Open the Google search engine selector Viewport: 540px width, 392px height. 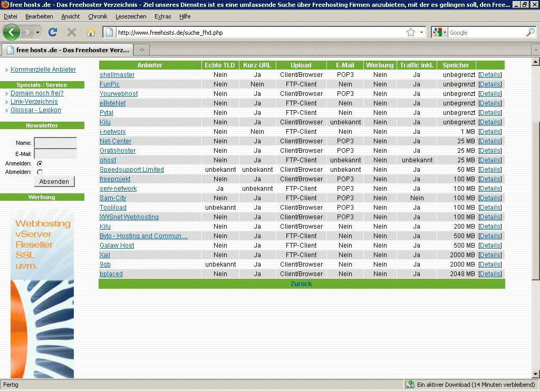click(x=439, y=32)
